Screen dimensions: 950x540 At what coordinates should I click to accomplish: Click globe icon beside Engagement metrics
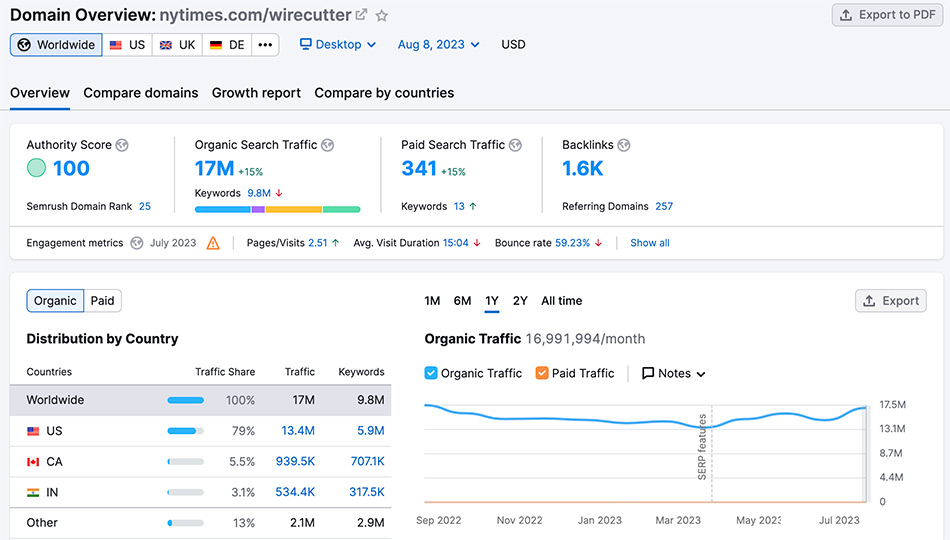137,243
